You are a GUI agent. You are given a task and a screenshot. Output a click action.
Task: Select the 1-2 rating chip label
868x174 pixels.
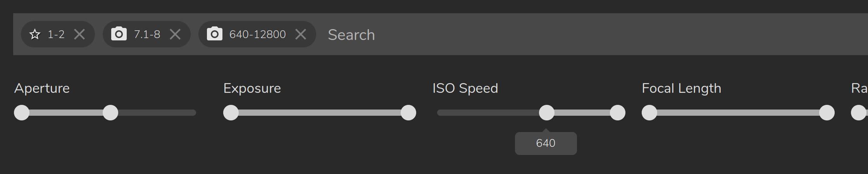[56, 35]
